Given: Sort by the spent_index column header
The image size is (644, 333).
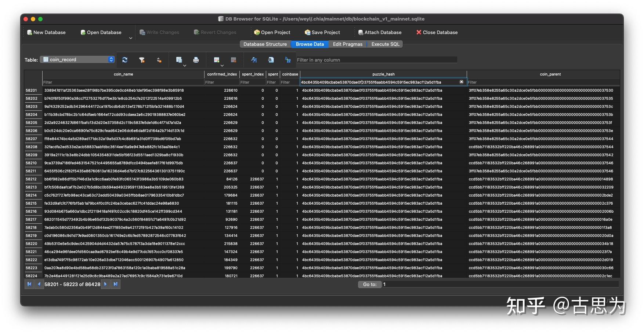Looking at the screenshot, I should [253, 74].
